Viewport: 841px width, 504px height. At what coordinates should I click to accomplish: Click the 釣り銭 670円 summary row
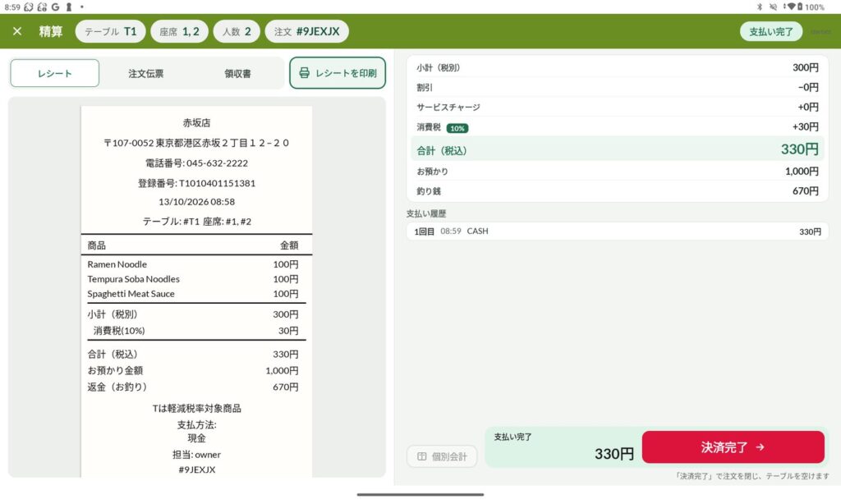(x=618, y=191)
